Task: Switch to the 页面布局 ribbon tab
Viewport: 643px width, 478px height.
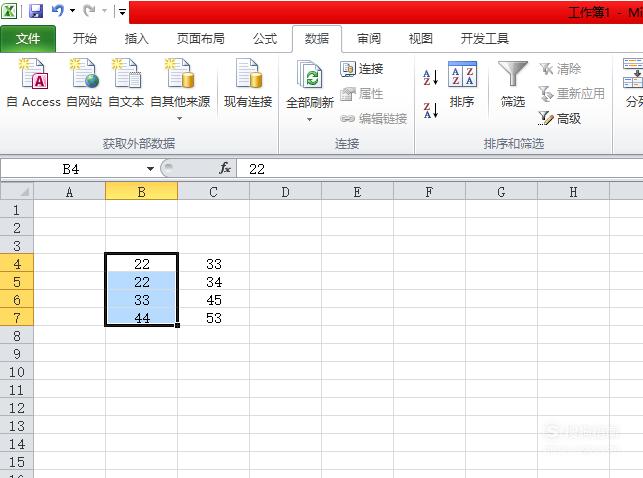Action: coord(201,39)
